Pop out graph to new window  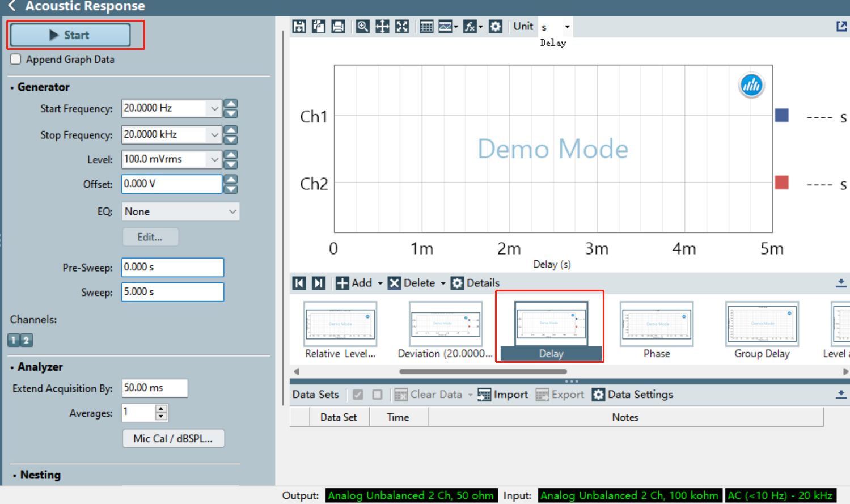(x=841, y=26)
